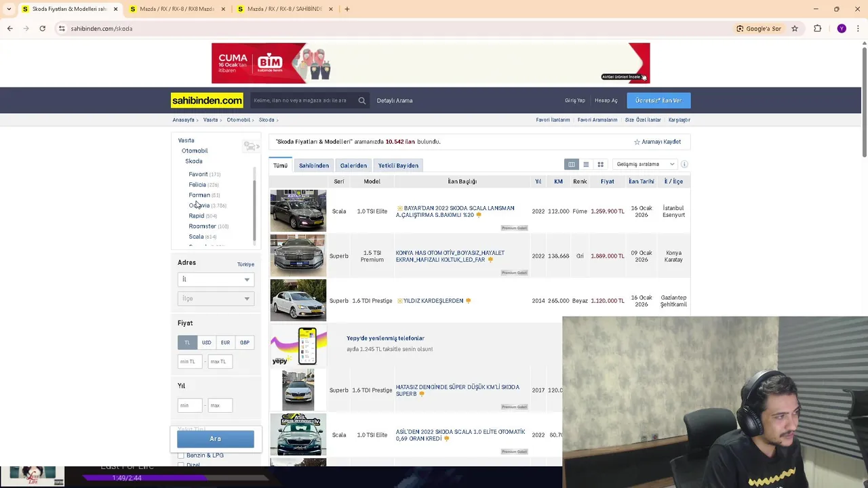Select TL currency option

[187, 342]
